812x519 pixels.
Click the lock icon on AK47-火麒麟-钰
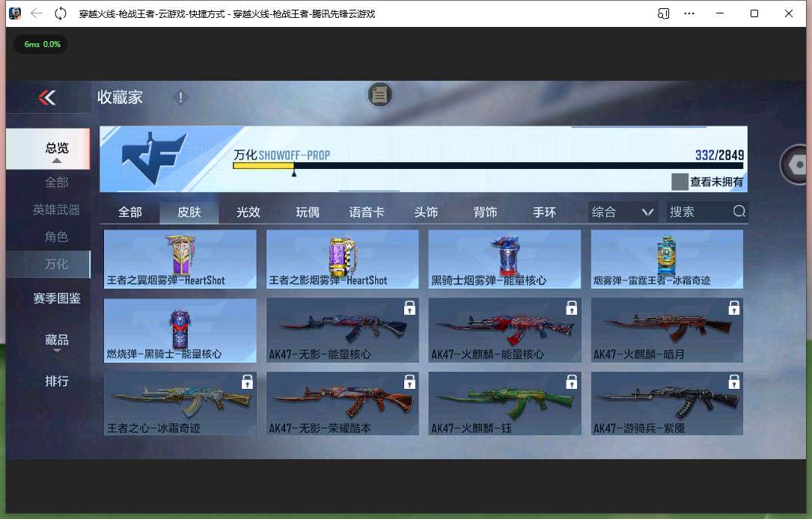(x=572, y=382)
